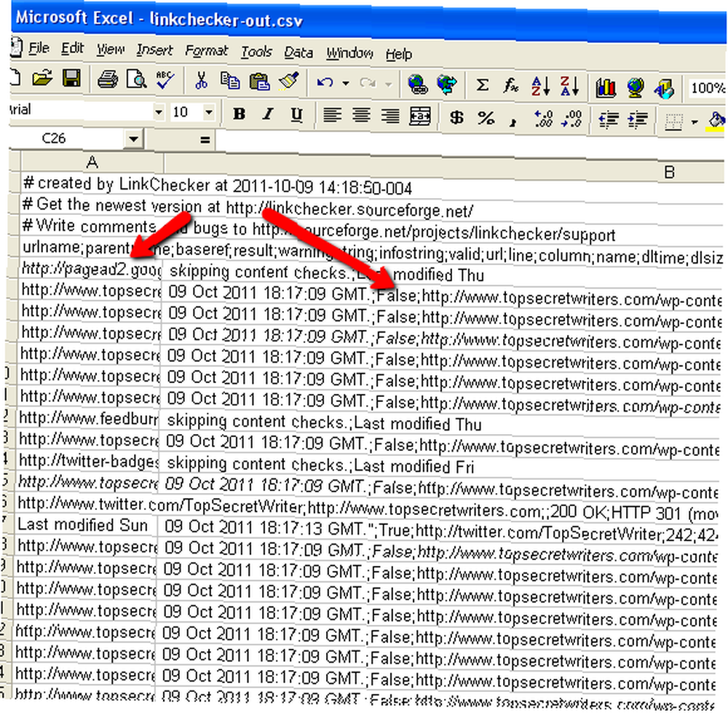The image size is (728, 713).
Task: Open the Insert menu
Action: click(154, 50)
